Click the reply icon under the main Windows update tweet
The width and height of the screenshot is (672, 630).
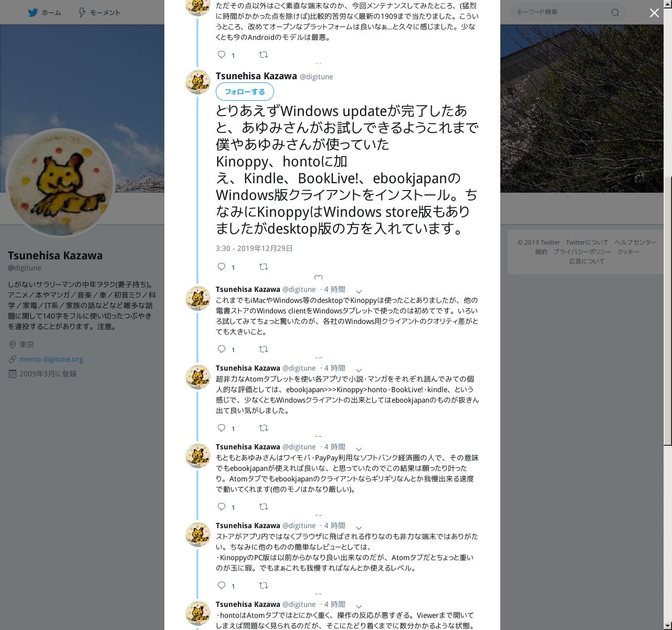pyautogui.click(x=222, y=267)
